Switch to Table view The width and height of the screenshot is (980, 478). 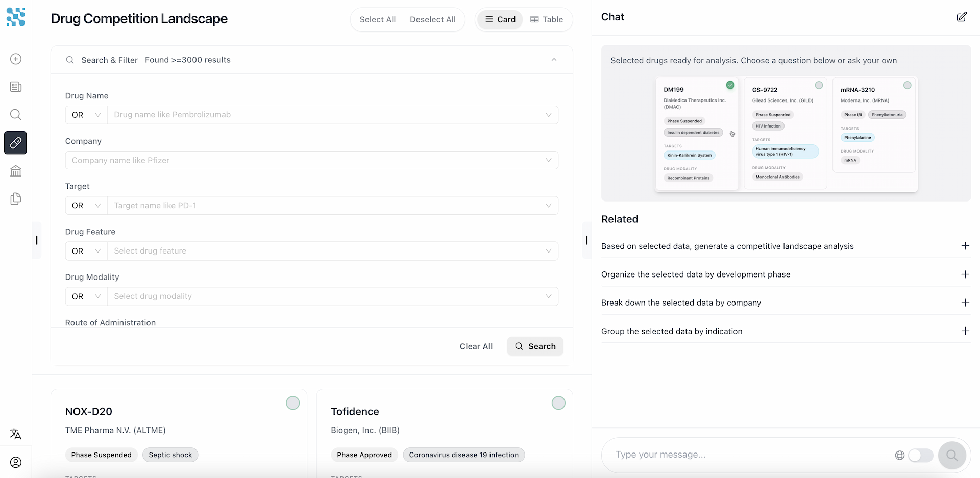click(547, 19)
